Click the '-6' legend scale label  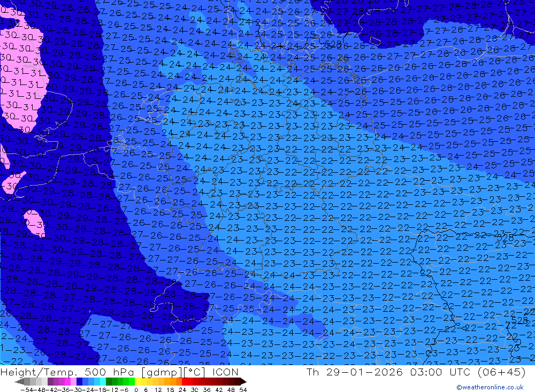[x=124, y=390]
